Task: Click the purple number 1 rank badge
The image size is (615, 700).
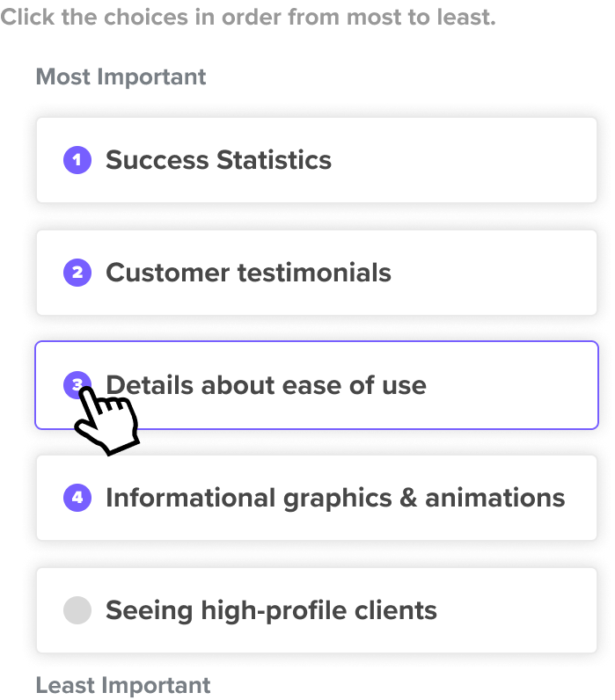Action: click(77, 160)
